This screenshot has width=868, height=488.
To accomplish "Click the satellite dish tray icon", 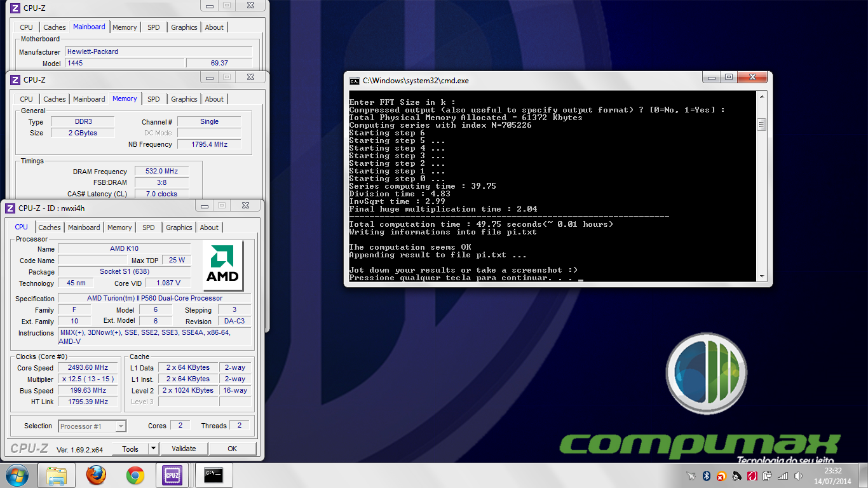I will pyautogui.click(x=736, y=476).
